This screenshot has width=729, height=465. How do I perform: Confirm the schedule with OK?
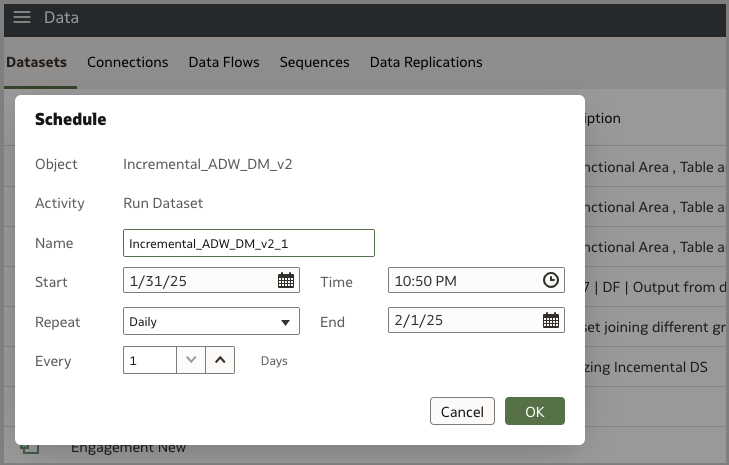534,411
